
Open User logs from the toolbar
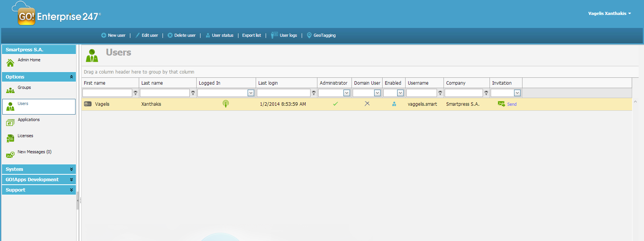pyautogui.click(x=284, y=35)
